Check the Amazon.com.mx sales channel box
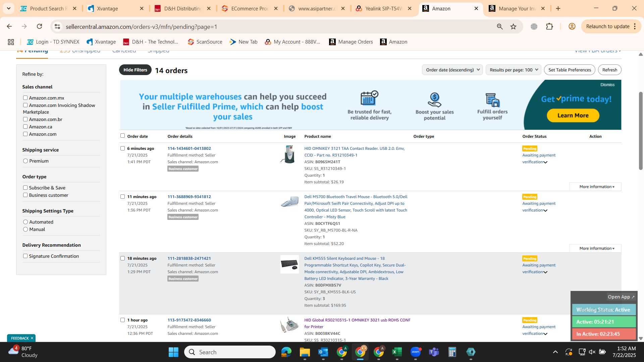The height and width of the screenshot is (362, 644). pos(25,98)
